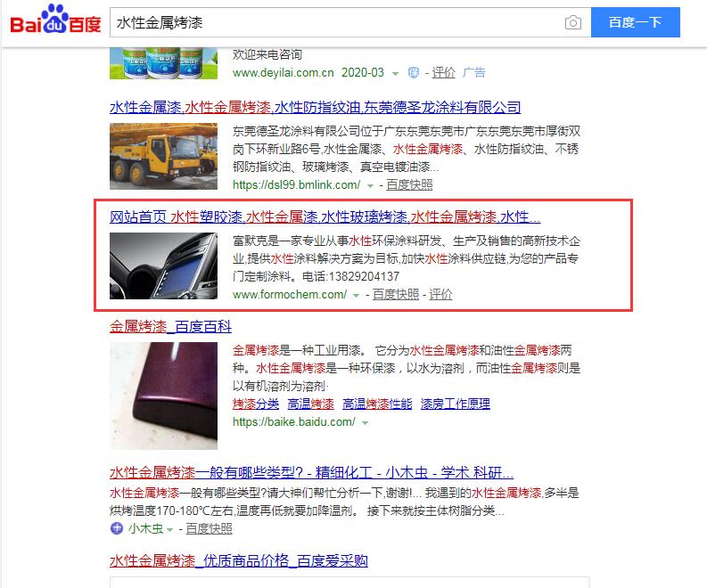Image resolution: width=707 pixels, height=588 pixels.
Task: Open the car dashboard thumbnail image
Action: click(164, 265)
